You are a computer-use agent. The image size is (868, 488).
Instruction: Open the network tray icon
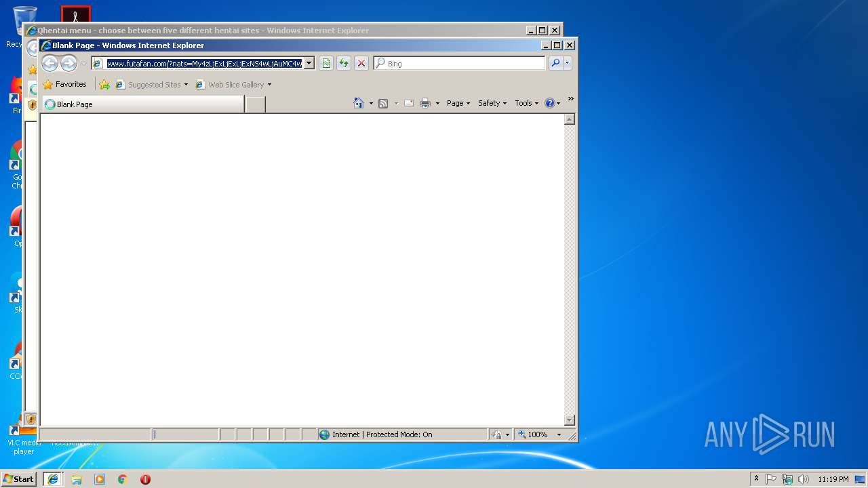pyautogui.click(x=787, y=479)
